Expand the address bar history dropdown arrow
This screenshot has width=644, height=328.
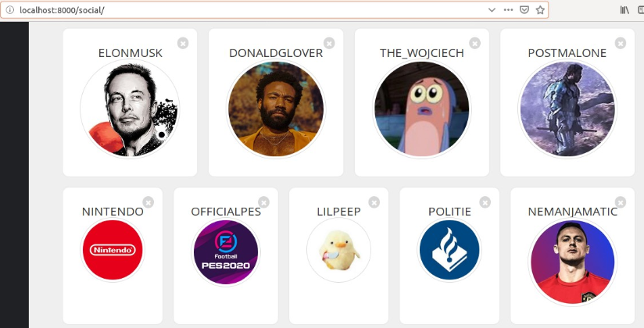[492, 10]
